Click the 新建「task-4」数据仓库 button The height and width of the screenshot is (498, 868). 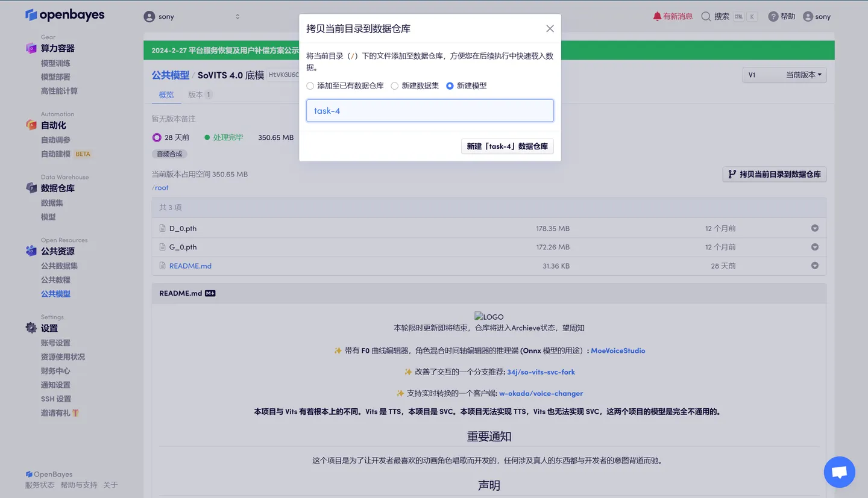(507, 146)
